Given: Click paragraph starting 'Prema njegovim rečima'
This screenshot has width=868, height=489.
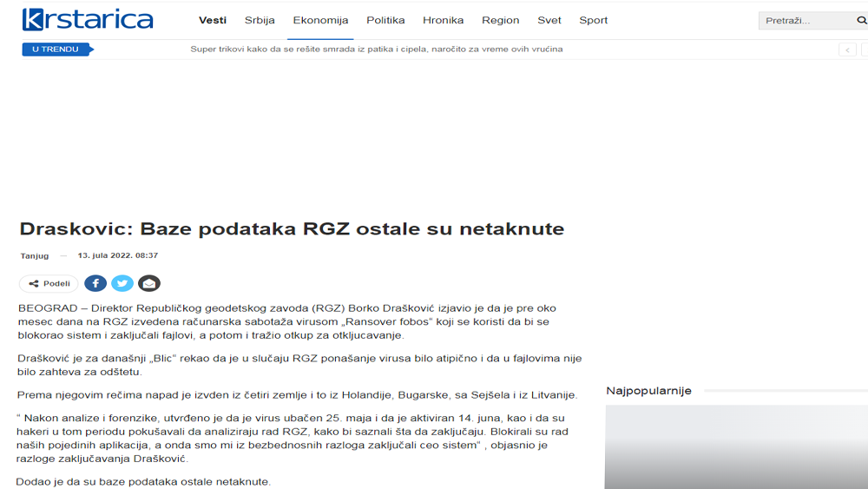Looking at the screenshot, I should click(x=297, y=395).
